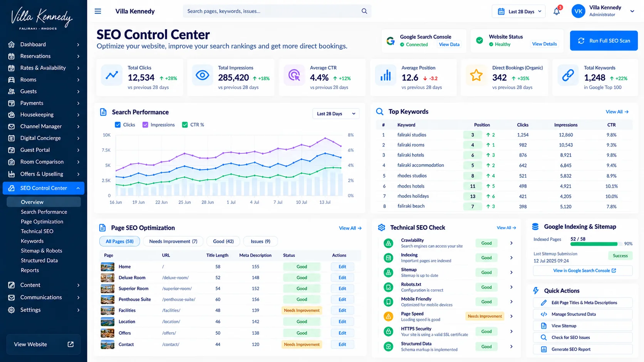Click the Settings gear icon in sidebar
This screenshot has height=362, width=644.
(x=12, y=310)
